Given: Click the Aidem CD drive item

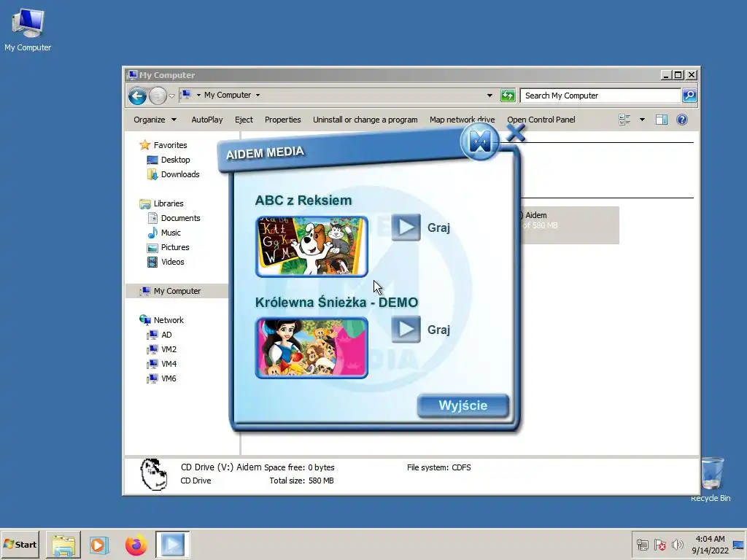Looking at the screenshot, I should 569,225.
